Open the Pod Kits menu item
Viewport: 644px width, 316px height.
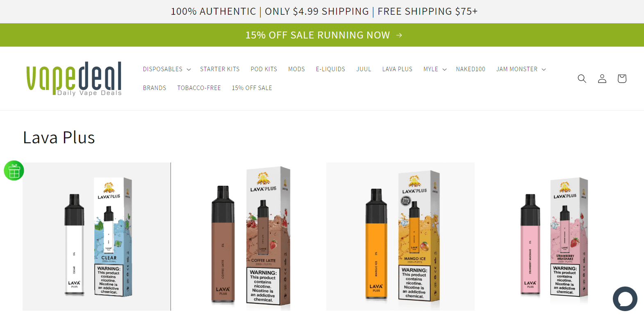pyautogui.click(x=264, y=69)
